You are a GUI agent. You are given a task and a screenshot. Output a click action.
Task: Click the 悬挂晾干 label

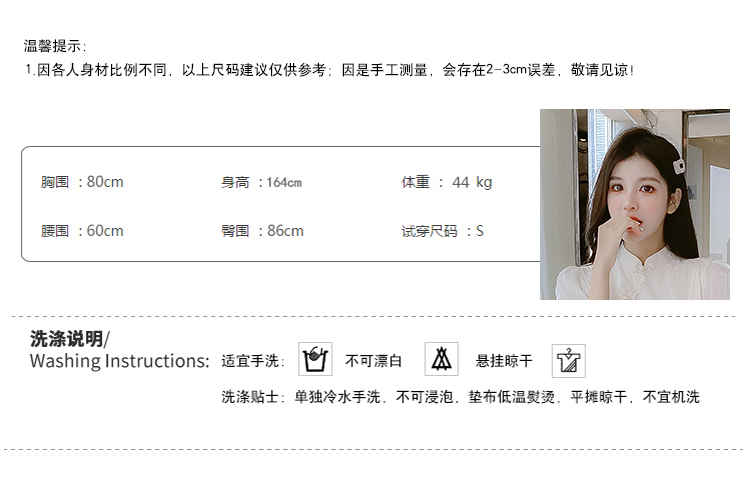[x=504, y=361]
